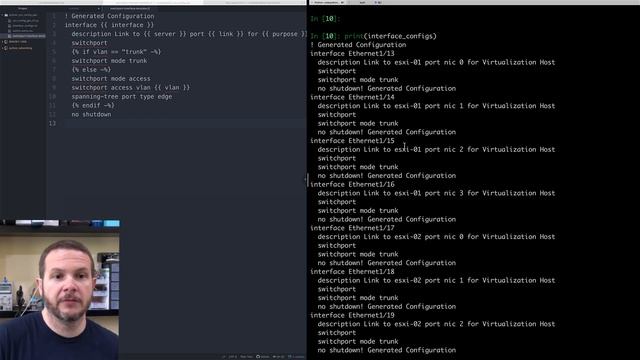This screenshot has height=360, width=640.
Task: Open the active editor tab for the template
Action: [x=130, y=8]
